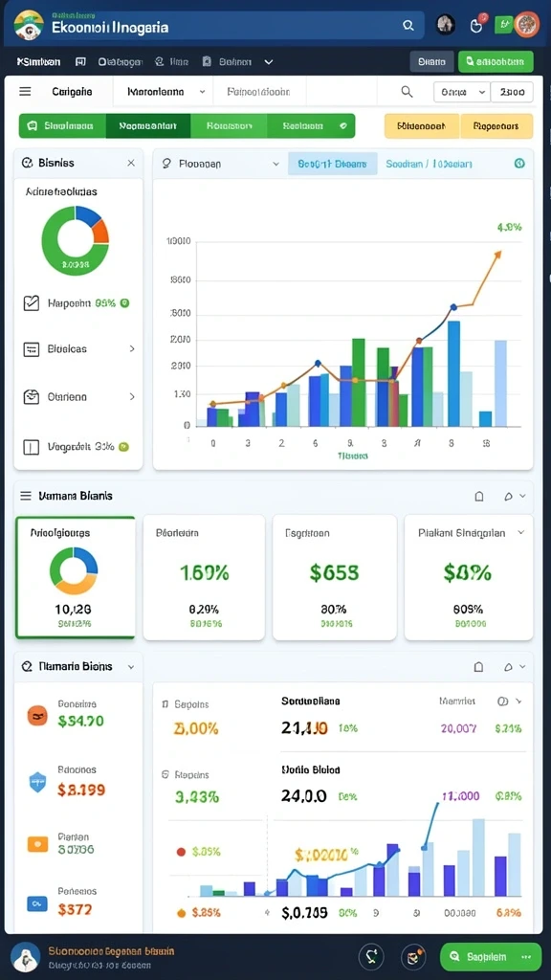The height and width of the screenshot is (980, 551).
Task: Click the search magnifier in the blue header bar
Action: 408,26
